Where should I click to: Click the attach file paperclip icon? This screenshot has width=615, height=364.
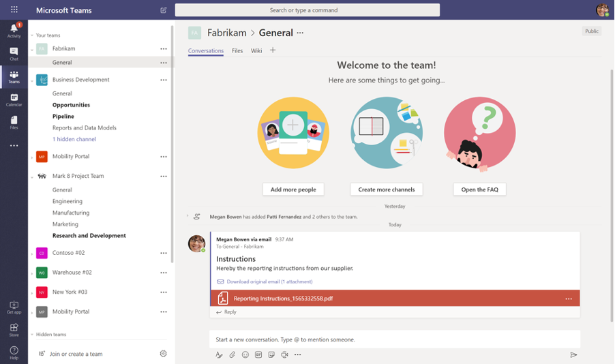[x=232, y=354]
